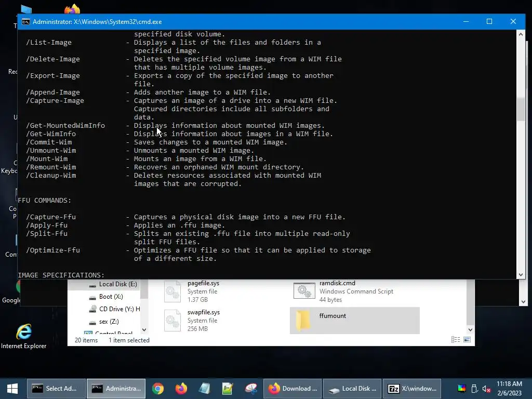Click cmd window scroll up arrow
Screen dimensions: 532x399
coord(521,34)
